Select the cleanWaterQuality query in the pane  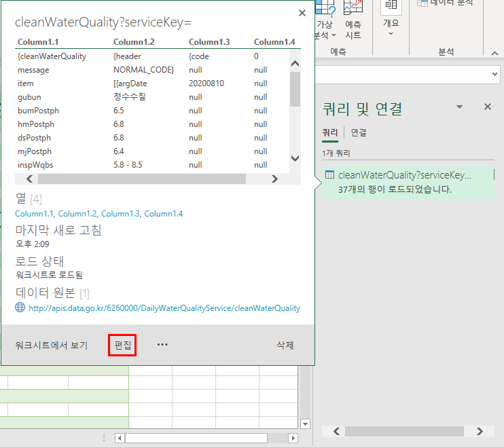(408, 182)
